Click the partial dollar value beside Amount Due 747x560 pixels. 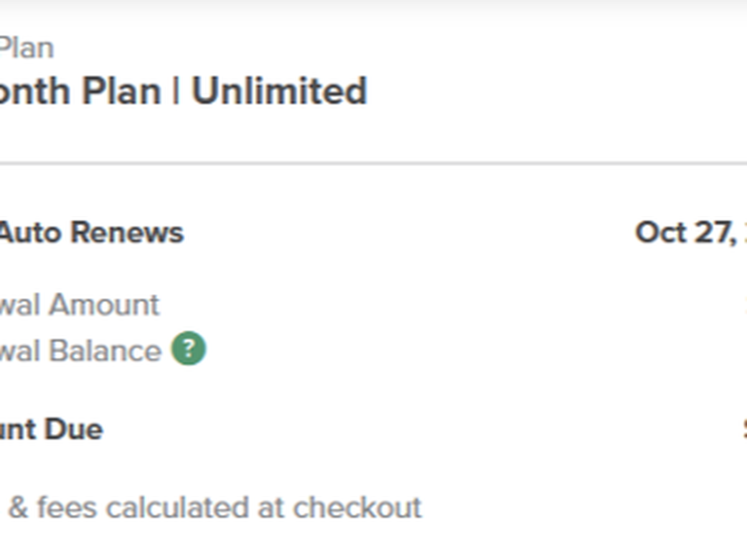click(743, 429)
